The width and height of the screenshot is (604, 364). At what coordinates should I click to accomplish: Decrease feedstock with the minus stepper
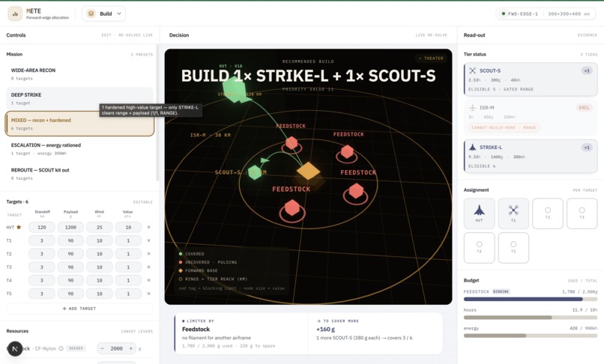(x=103, y=348)
